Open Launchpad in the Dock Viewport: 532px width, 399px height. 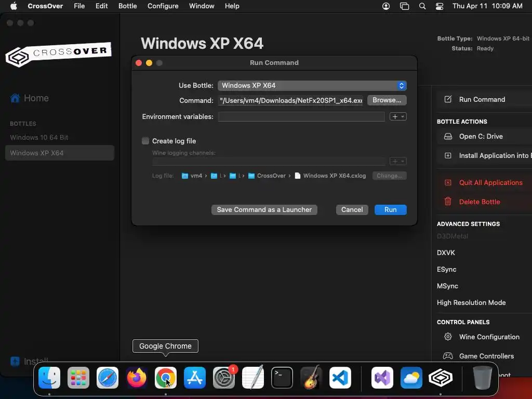tap(78, 378)
